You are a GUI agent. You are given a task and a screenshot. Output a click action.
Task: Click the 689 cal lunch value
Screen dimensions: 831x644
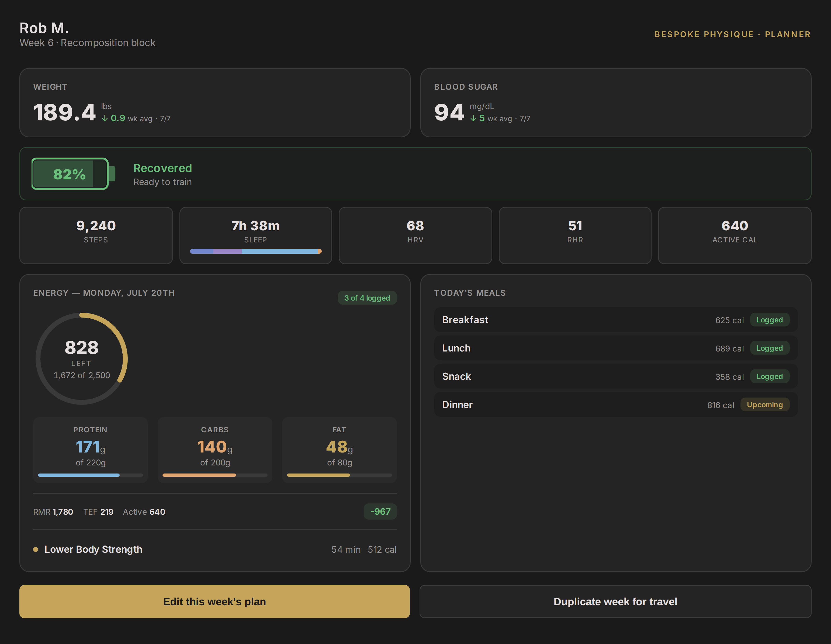(x=729, y=349)
